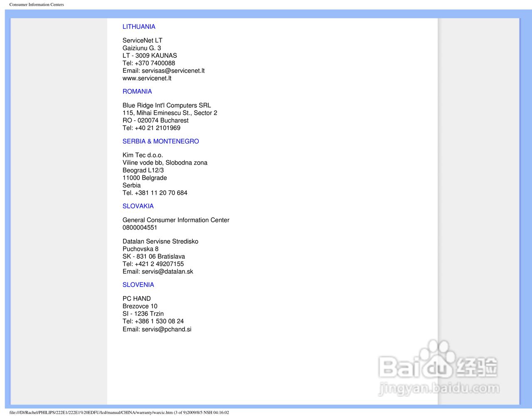The image size is (532, 418).
Task: Click the servis@pchand.si email line
Action: (x=157, y=329)
